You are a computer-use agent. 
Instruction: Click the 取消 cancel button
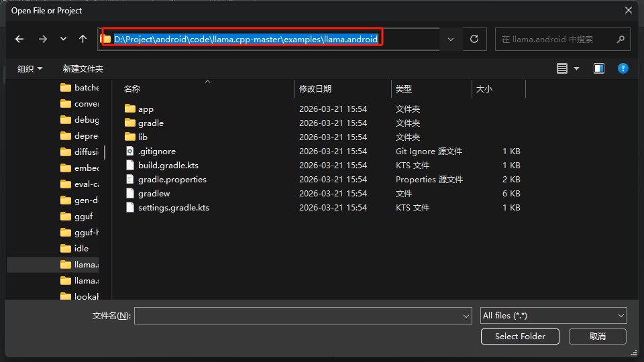tap(598, 337)
